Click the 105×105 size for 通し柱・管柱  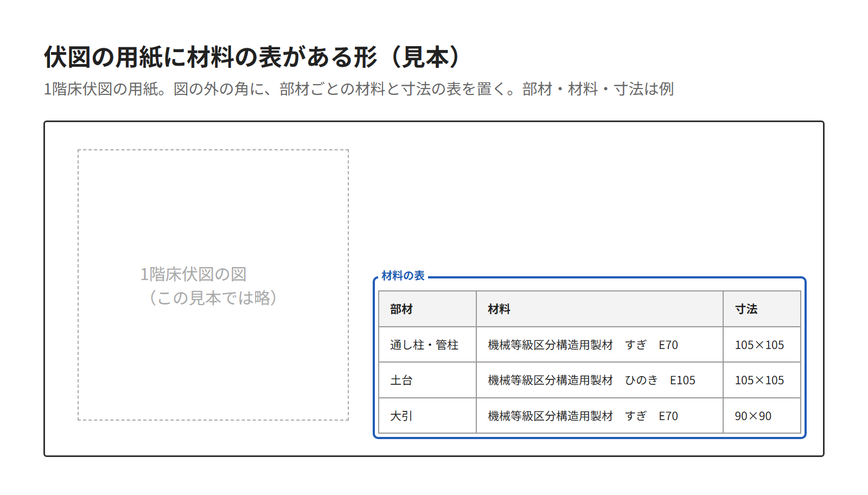(762, 345)
